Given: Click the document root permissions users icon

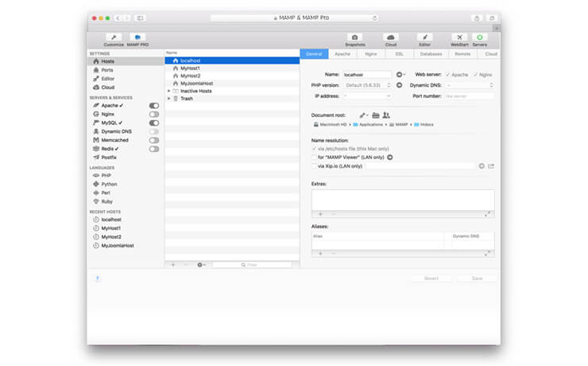Looking at the screenshot, I should coord(386,115).
